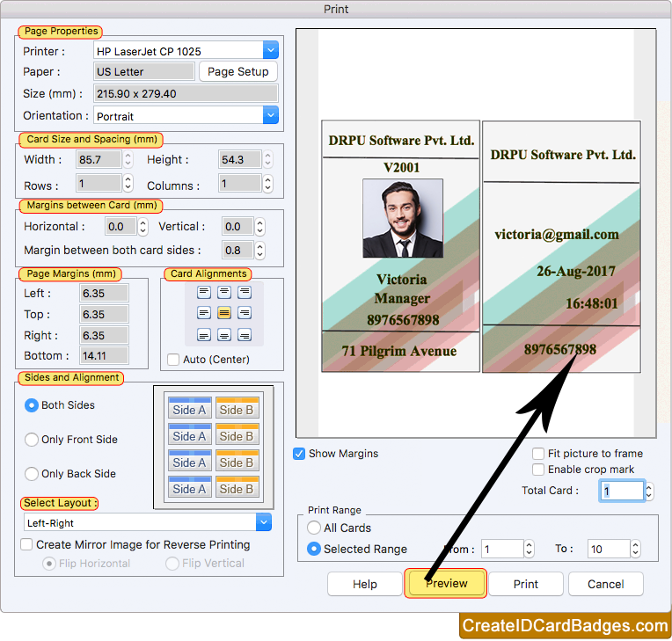This screenshot has width=672, height=641.
Task: Click the Cancel button
Action: (x=605, y=584)
